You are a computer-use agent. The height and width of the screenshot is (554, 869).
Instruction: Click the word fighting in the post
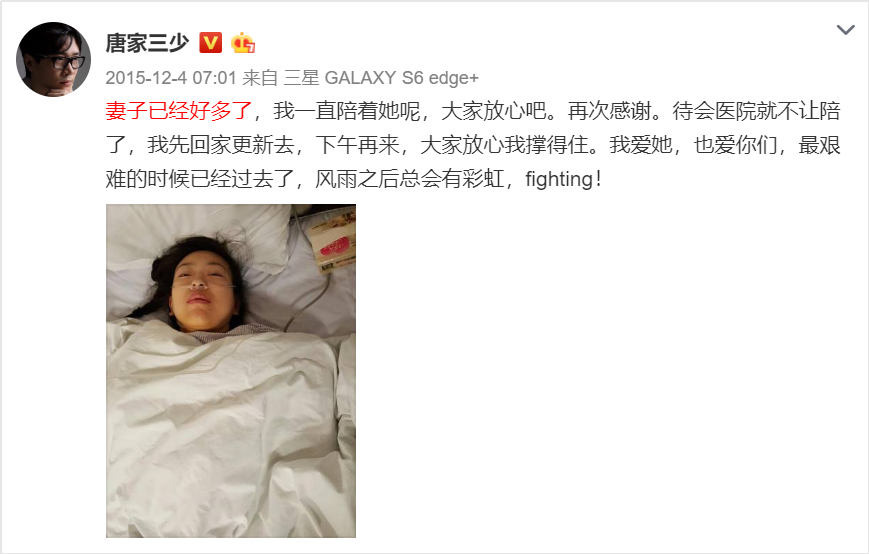coord(559,179)
